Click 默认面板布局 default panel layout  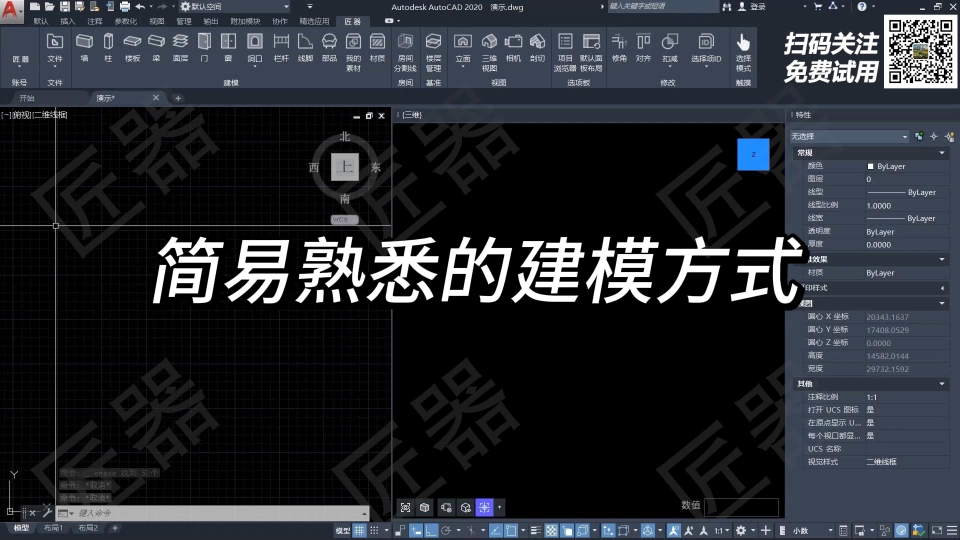(591, 53)
